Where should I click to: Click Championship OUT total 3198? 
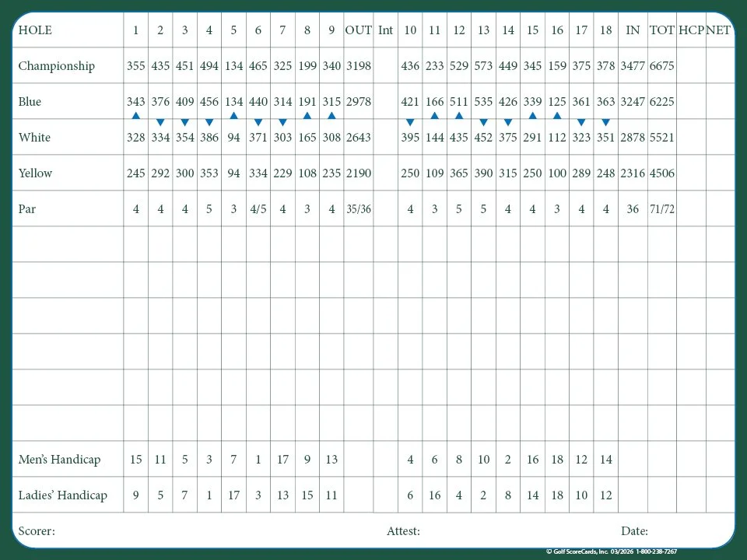tap(358, 65)
